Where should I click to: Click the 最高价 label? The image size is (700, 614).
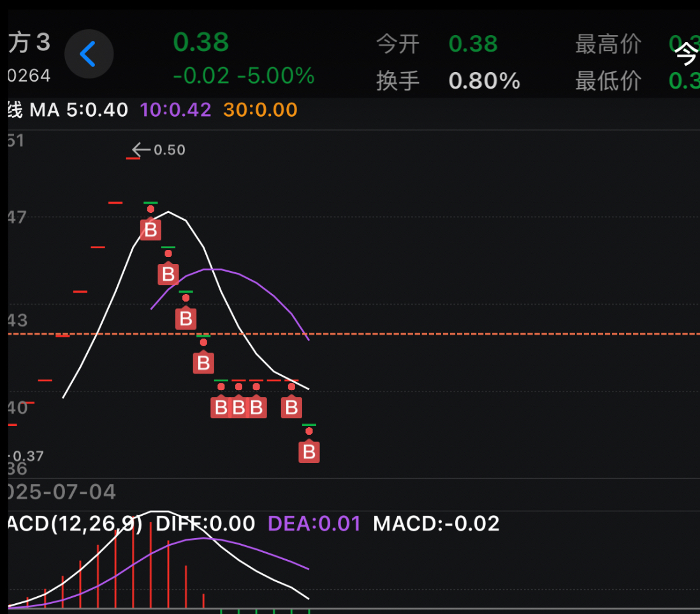point(608,44)
